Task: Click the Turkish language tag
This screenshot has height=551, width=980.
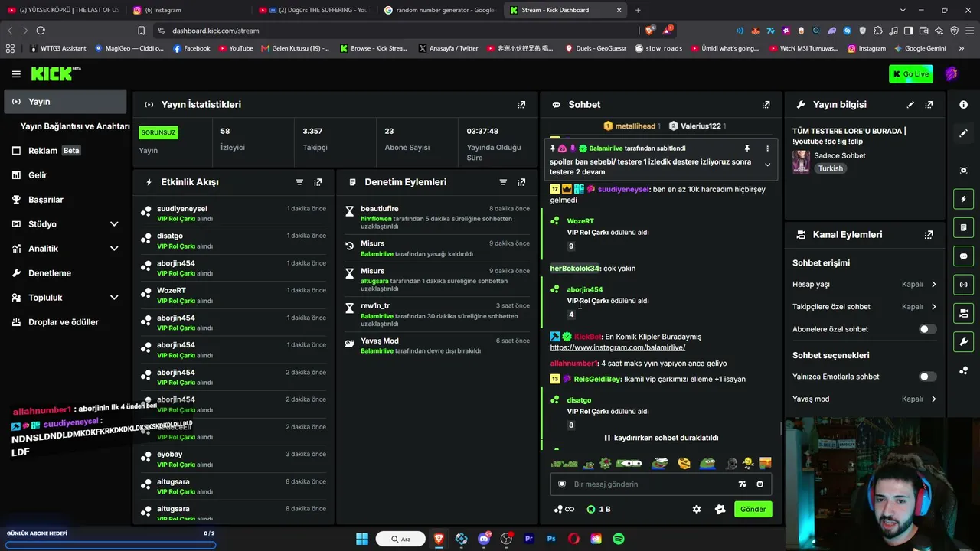Action: pyautogui.click(x=831, y=168)
